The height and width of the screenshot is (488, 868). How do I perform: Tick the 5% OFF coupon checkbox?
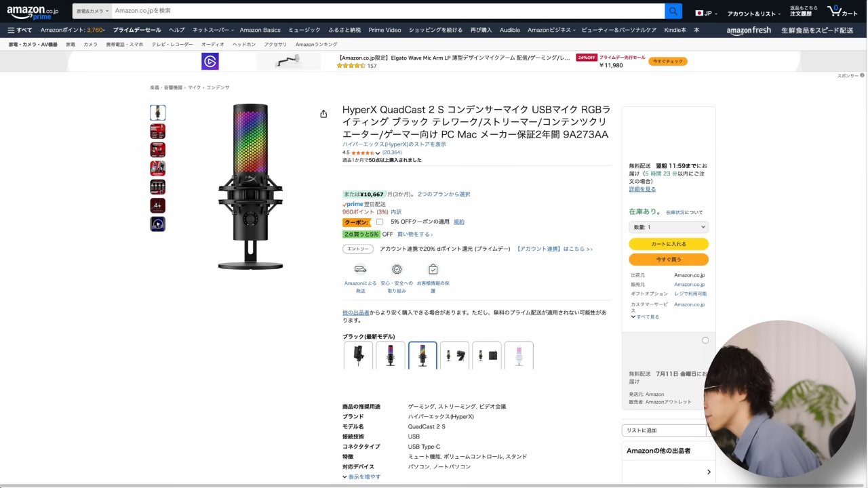pos(380,222)
